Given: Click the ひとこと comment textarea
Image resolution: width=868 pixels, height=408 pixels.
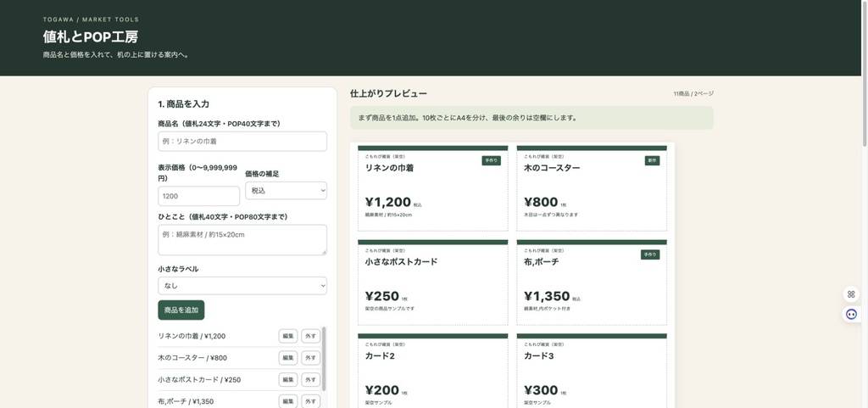Looking at the screenshot, I should pyautogui.click(x=242, y=240).
